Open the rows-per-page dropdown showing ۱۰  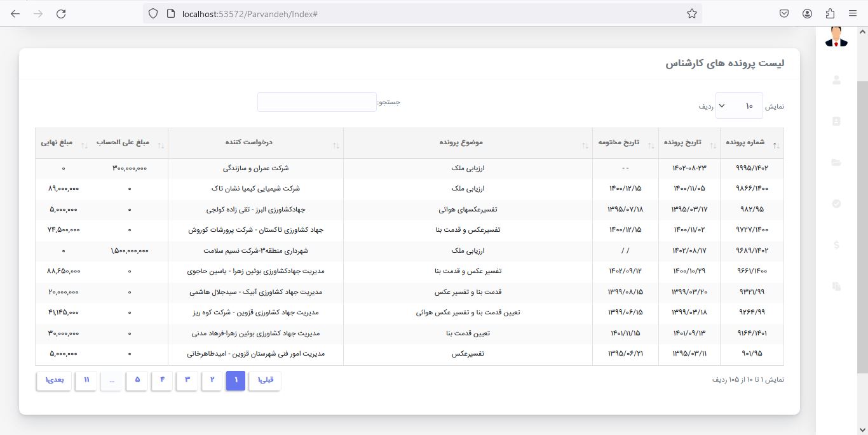point(739,106)
